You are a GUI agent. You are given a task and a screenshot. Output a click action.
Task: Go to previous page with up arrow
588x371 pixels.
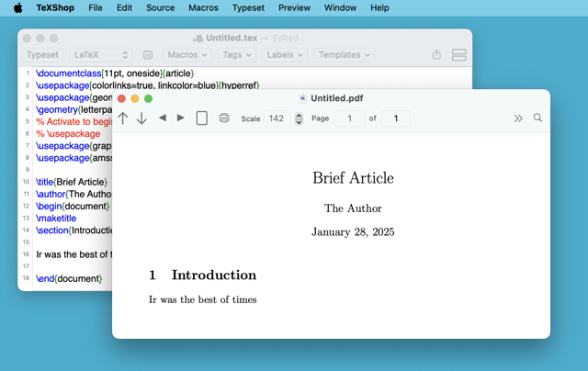click(x=122, y=118)
